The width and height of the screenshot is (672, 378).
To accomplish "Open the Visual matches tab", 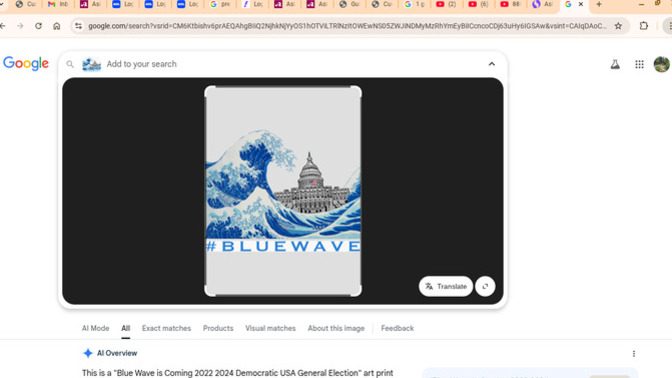I will point(270,328).
